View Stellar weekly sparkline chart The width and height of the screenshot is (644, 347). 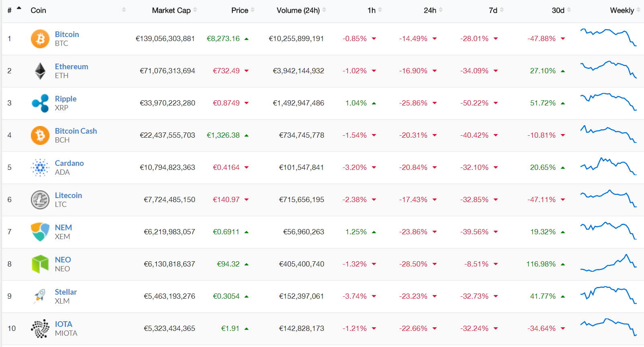click(x=608, y=295)
